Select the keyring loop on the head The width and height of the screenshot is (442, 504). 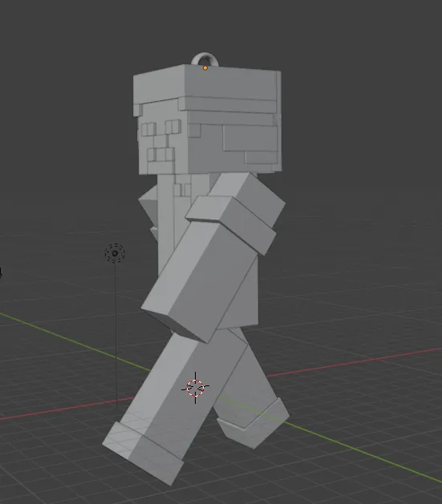[x=205, y=59]
